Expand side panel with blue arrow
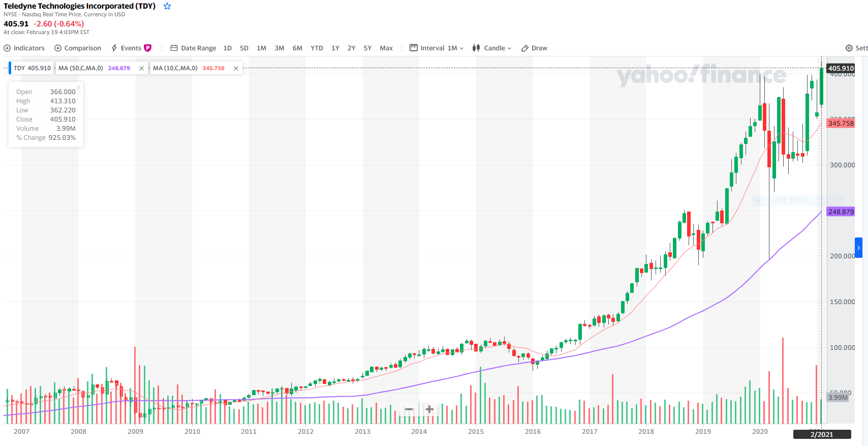The width and height of the screenshot is (868, 446). [858, 248]
